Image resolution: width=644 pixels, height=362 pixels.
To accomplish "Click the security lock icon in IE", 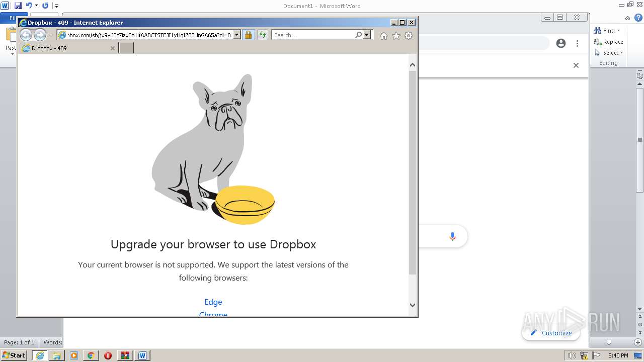I will click(248, 35).
